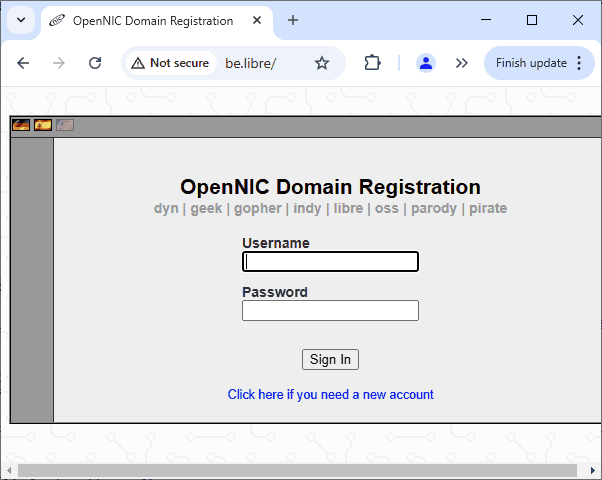Click the horizontal scrollbar thumb
Viewport: 602px width, 480px height.
click(x=297, y=470)
